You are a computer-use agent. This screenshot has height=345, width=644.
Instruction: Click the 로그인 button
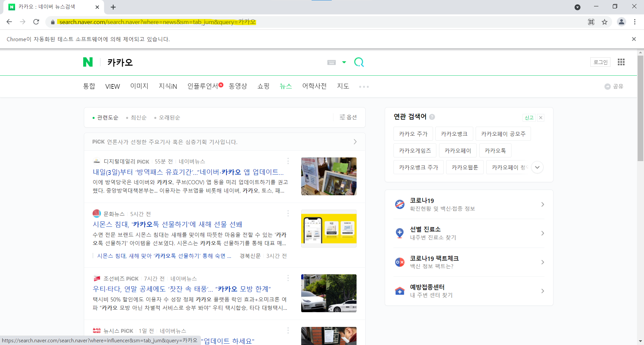600,62
